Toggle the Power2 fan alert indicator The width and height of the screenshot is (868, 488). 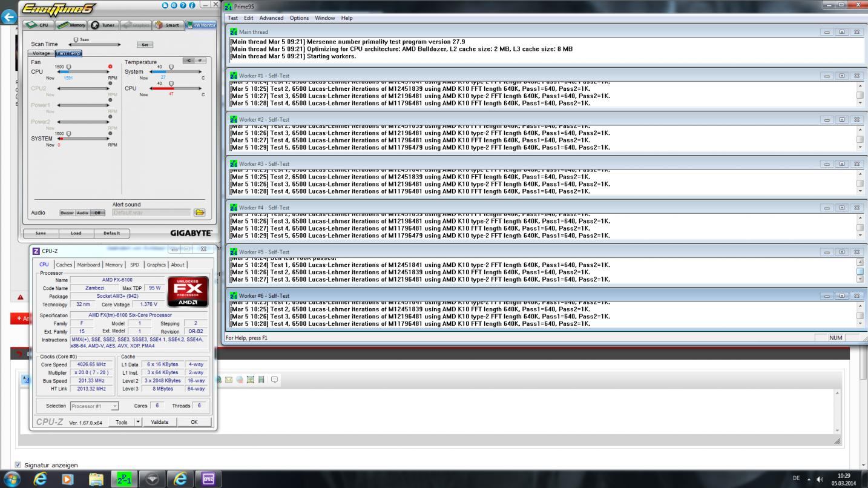110,117
